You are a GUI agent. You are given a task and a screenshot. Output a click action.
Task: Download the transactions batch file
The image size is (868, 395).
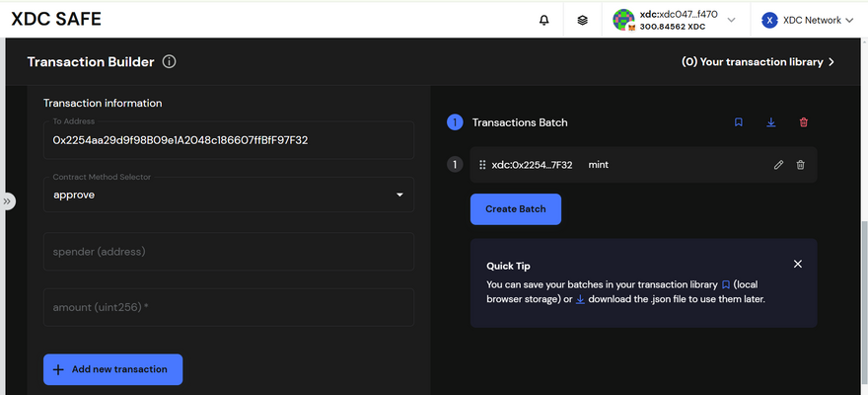point(771,122)
